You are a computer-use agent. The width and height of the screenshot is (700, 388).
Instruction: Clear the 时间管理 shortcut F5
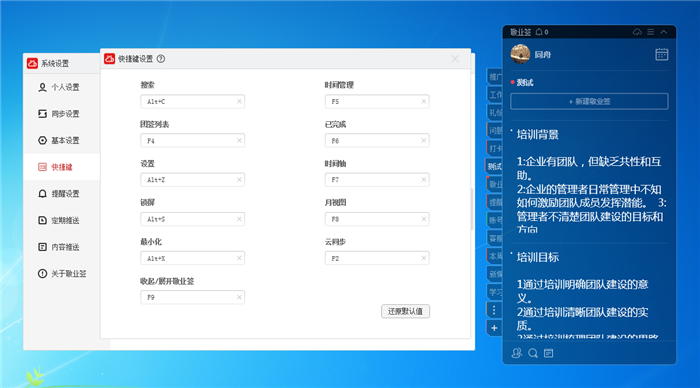pyautogui.click(x=424, y=101)
